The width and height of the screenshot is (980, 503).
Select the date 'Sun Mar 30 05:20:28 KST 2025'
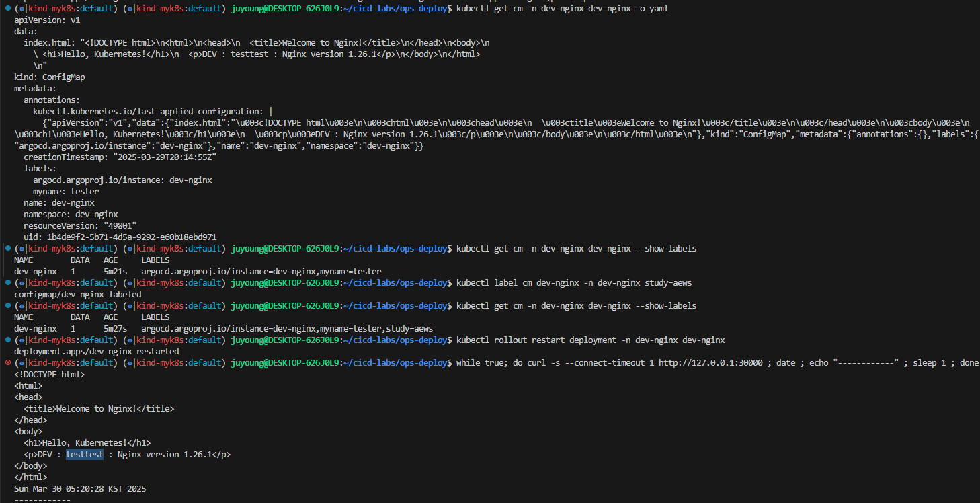(x=80, y=489)
